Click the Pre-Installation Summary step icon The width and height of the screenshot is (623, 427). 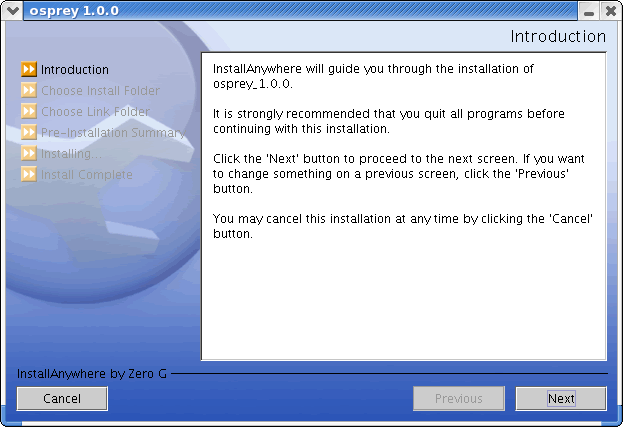click(29, 133)
